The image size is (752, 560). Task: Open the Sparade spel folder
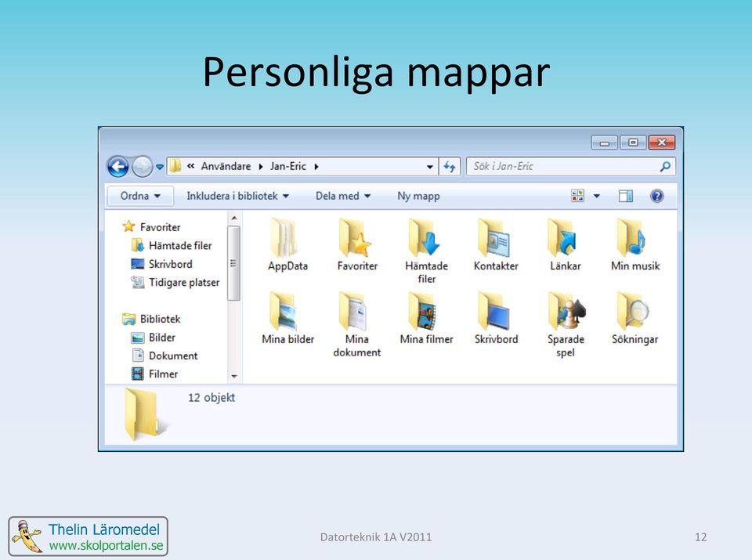566,324
